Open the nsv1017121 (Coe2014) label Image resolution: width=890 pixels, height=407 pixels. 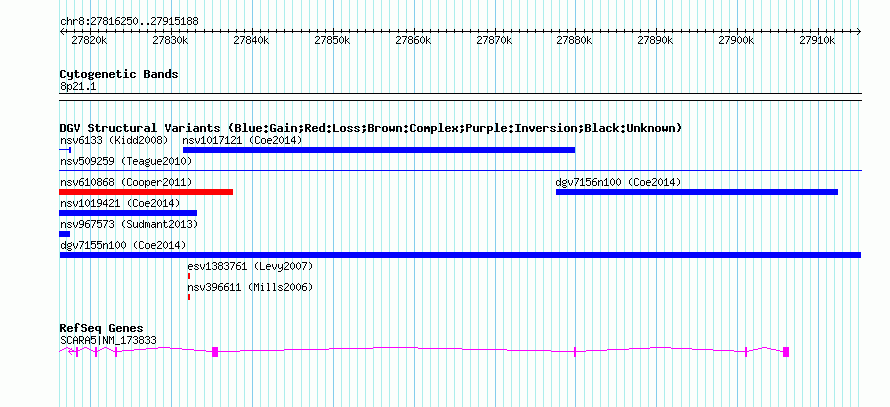[x=242, y=140]
